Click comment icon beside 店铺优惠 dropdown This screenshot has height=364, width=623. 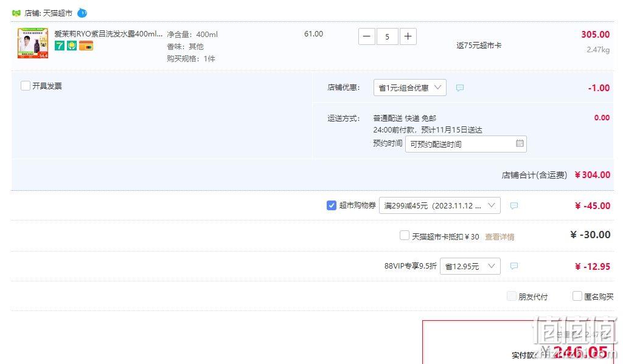[x=460, y=88]
